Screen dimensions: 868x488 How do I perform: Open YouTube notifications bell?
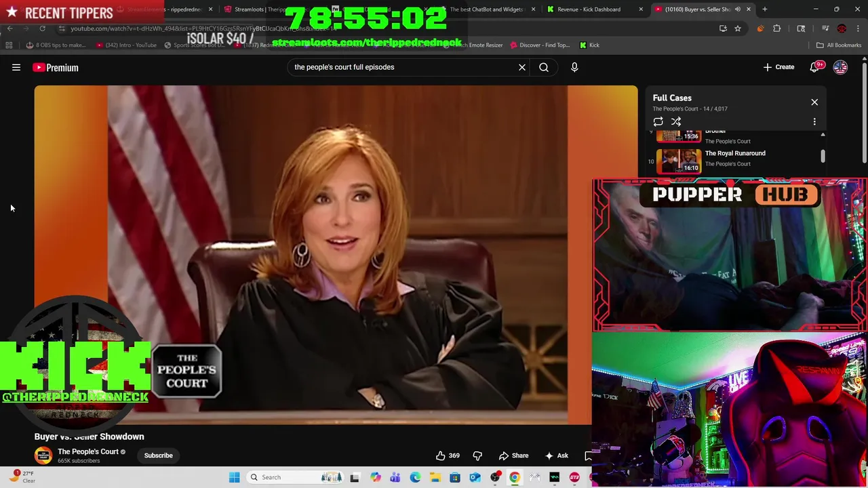coord(814,67)
